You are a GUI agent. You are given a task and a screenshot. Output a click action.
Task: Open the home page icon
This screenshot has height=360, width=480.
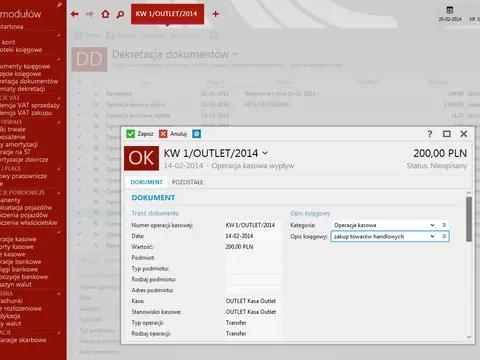105,14
